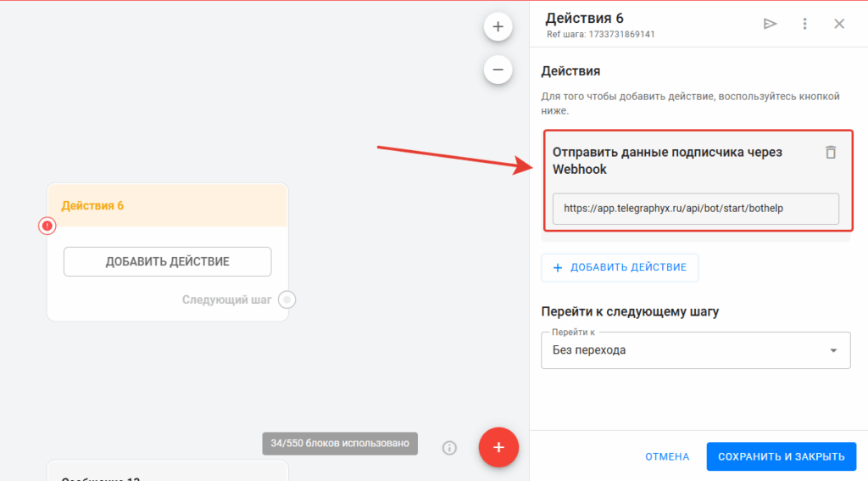Viewport: 868px width, 481px height.
Task: Click the red error indicator on Действия 6 block
Action: [47, 226]
